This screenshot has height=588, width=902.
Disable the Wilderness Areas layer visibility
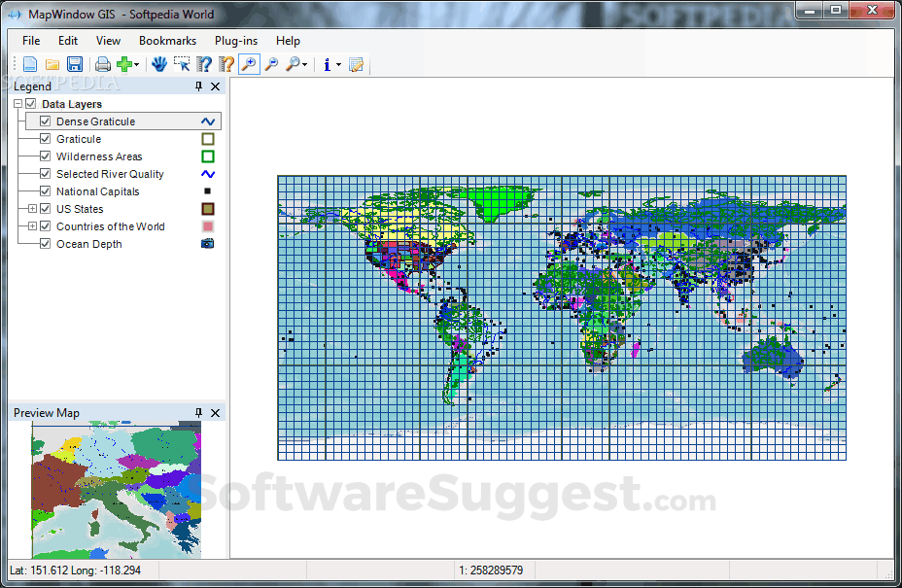(x=45, y=156)
